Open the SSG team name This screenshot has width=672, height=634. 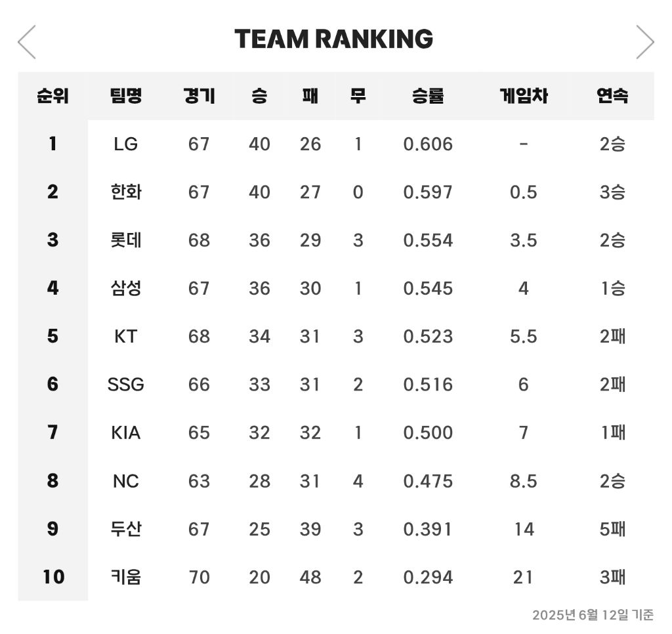[x=125, y=384]
